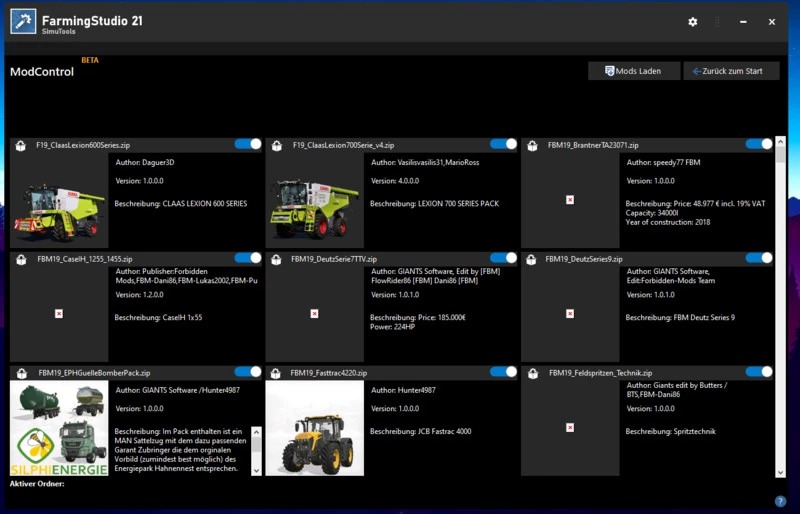Click the orange BETA label
This screenshot has width=800, height=514.
[90, 60]
